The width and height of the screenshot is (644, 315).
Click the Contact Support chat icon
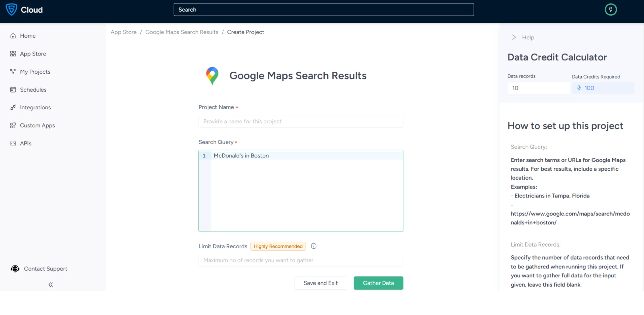point(15,269)
